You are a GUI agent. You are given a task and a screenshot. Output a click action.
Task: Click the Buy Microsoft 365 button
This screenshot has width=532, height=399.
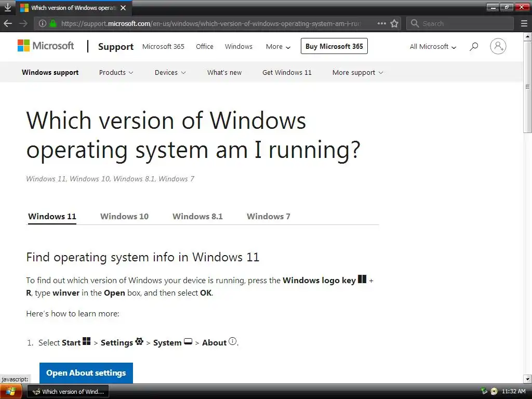tap(334, 46)
